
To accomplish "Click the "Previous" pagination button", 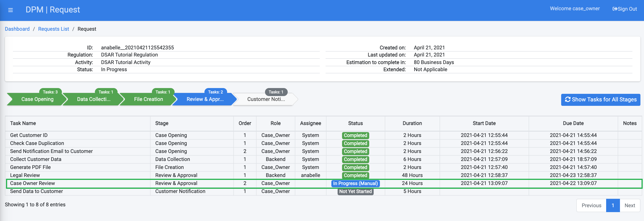I will 591,205.
